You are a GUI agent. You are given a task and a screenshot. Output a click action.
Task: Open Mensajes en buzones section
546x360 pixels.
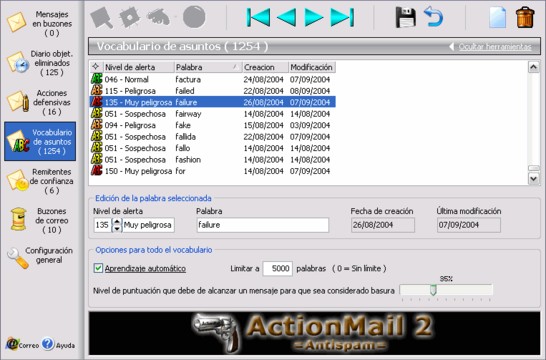(40, 23)
